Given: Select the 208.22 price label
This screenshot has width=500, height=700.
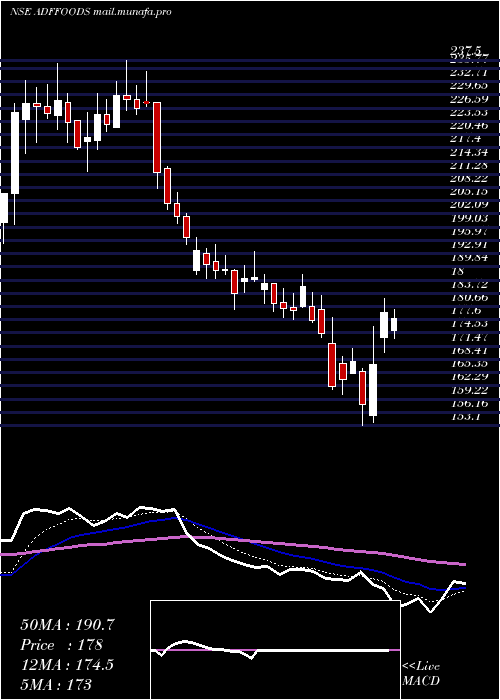Looking at the screenshot, I should coord(469,178).
